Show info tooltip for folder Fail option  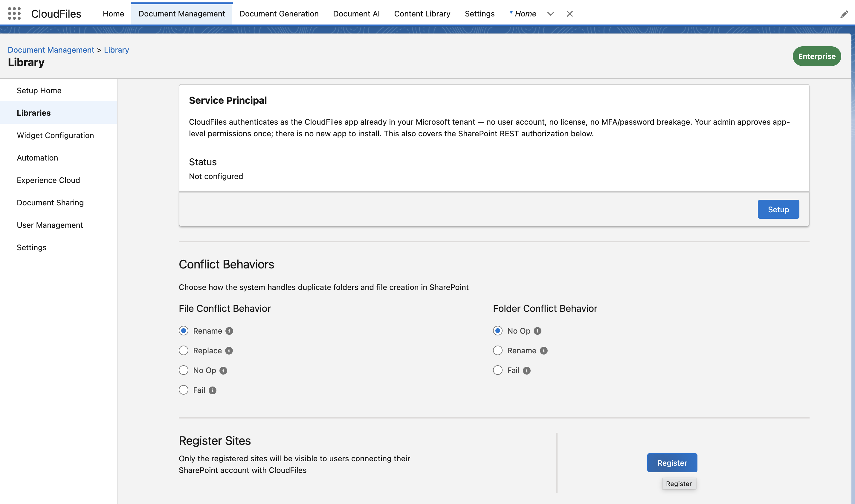[x=526, y=370]
